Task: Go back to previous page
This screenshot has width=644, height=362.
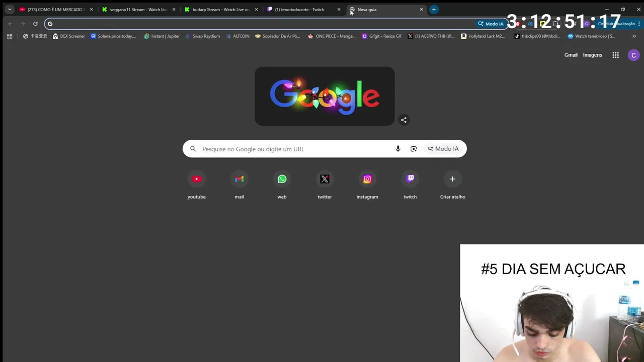Action: coord(10,24)
